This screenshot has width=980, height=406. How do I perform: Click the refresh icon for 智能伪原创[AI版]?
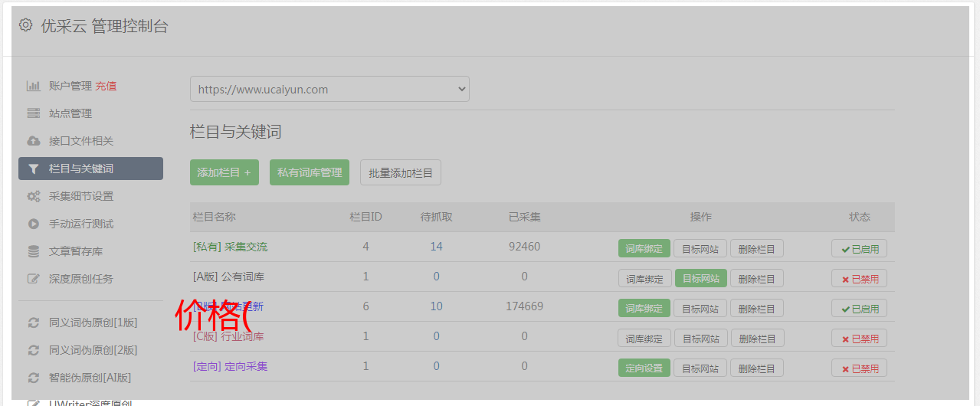coord(33,378)
